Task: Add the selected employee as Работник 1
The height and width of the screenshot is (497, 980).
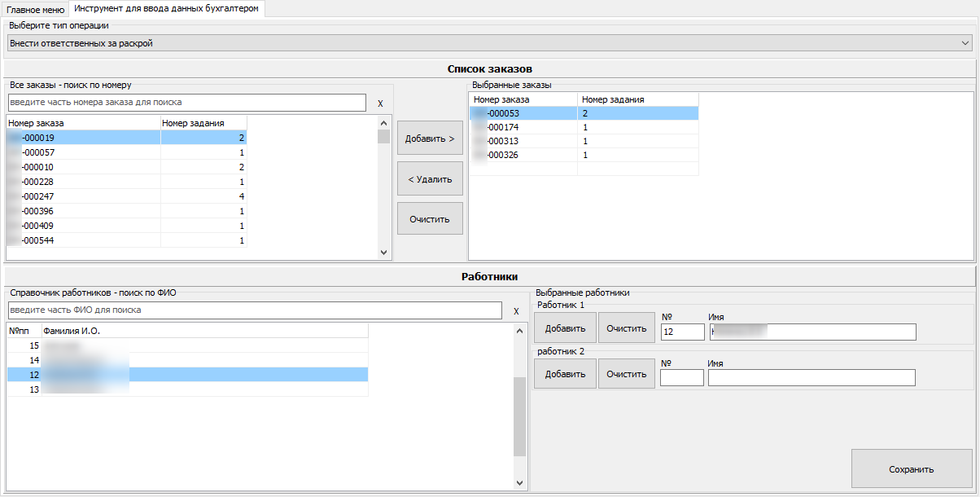Action: pyautogui.click(x=565, y=329)
